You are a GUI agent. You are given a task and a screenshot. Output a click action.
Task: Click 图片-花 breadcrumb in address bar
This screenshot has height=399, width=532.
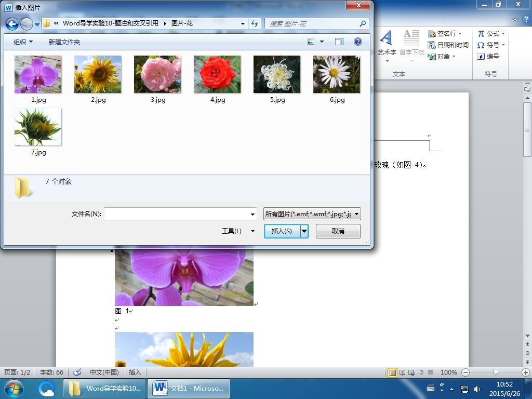click(x=182, y=23)
